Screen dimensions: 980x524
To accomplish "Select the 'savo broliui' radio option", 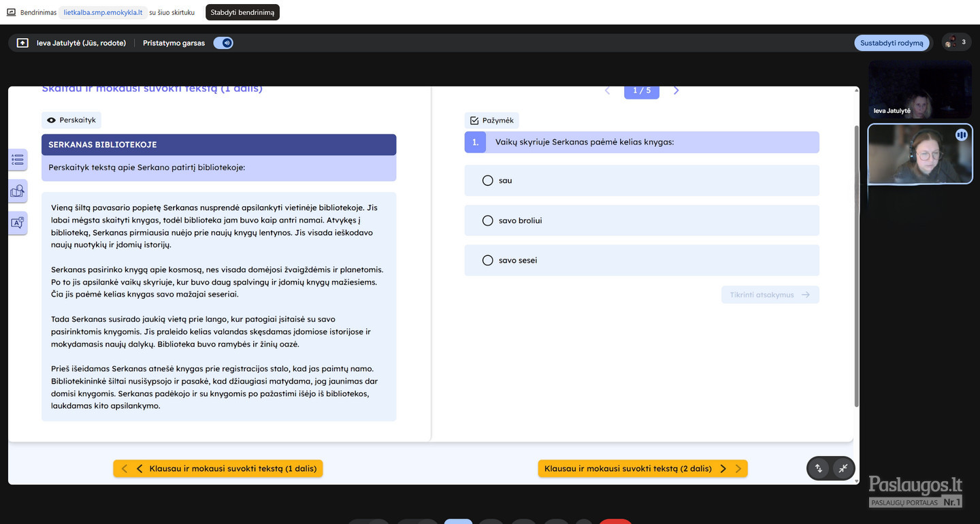I will tap(487, 220).
